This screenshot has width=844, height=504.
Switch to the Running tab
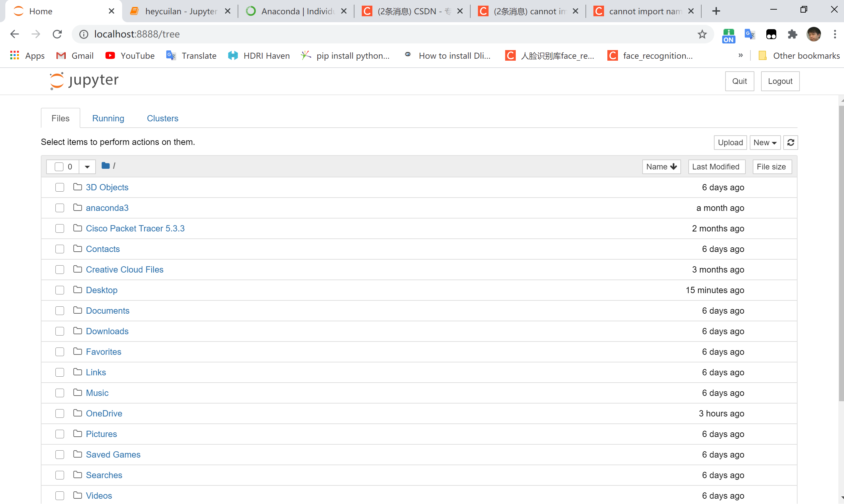pos(108,118)
